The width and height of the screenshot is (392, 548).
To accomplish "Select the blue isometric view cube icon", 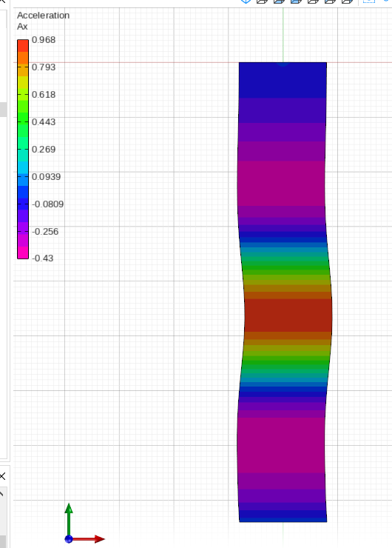I will (x=246, y=1).
